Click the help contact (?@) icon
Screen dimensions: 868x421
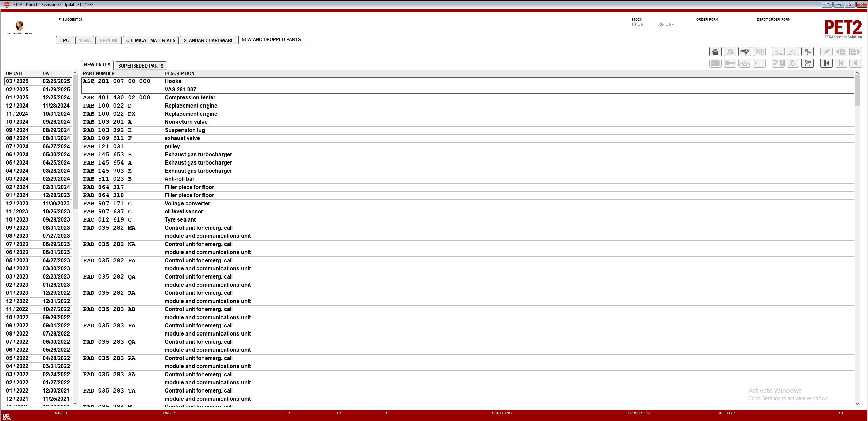pyautogui.click(x=760, y=51)
